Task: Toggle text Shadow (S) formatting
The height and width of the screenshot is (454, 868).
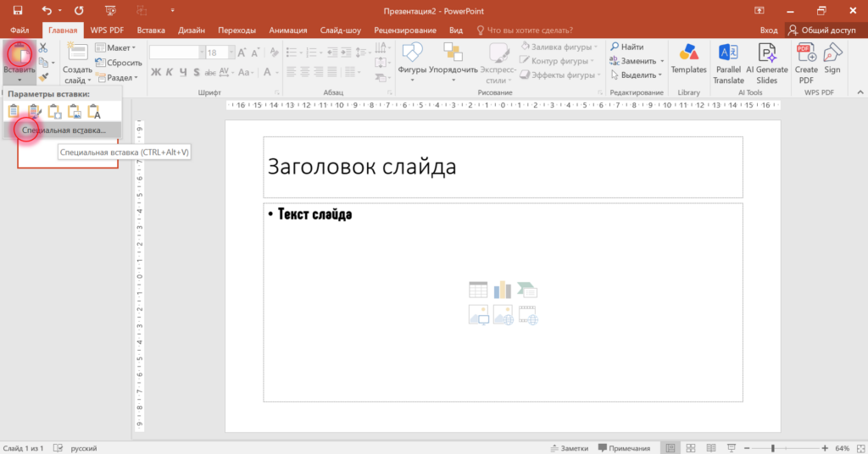Action: coord(196,72)
